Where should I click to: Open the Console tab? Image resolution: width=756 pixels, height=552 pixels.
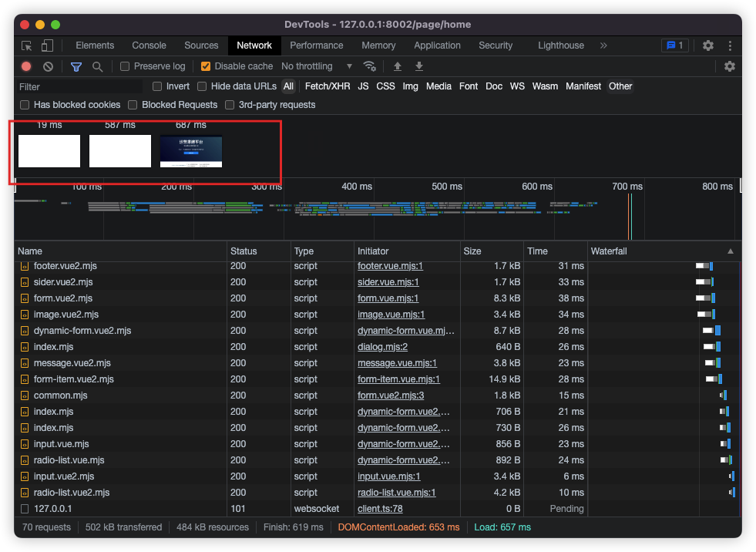pos(149,45)
